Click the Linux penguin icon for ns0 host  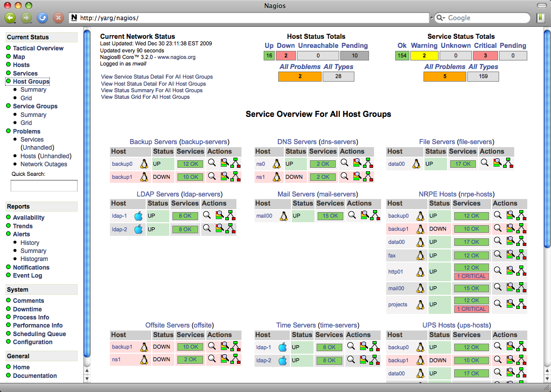[x=276, y=164]
